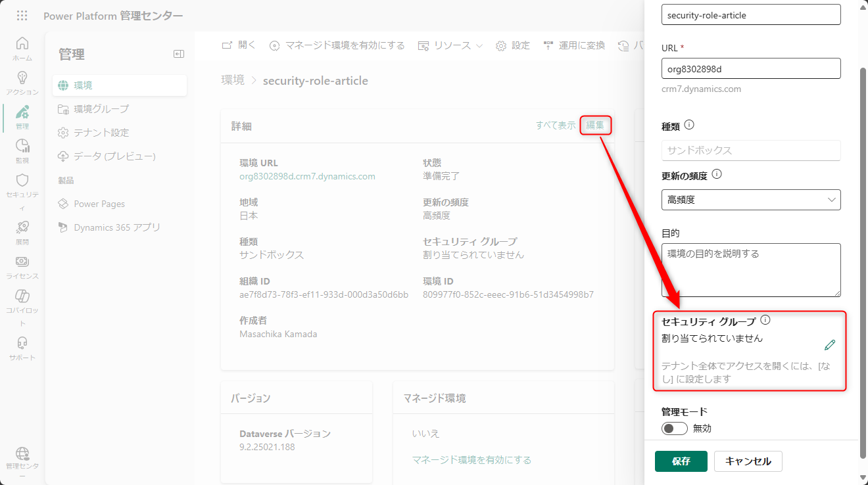Toggle the 管理モード switch
Image resolution: width=868 pixels, height=485 pixels.
(675, 428)
